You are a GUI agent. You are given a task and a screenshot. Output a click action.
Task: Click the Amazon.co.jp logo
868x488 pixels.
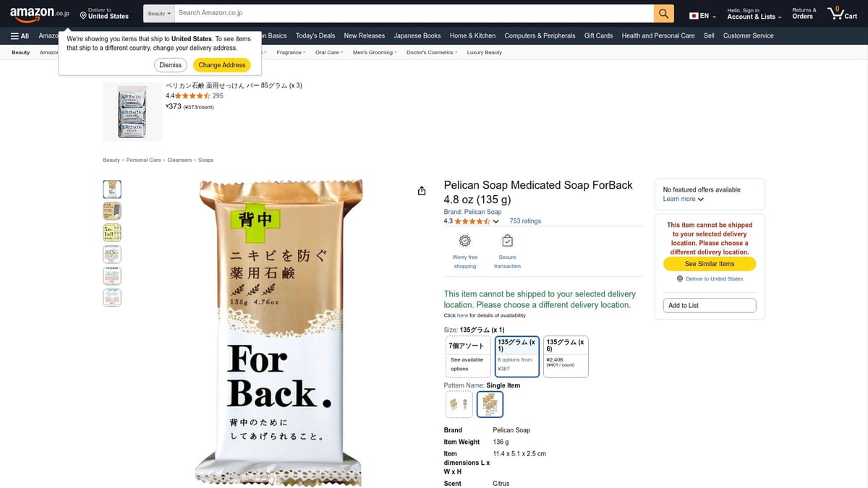(39, 14)
